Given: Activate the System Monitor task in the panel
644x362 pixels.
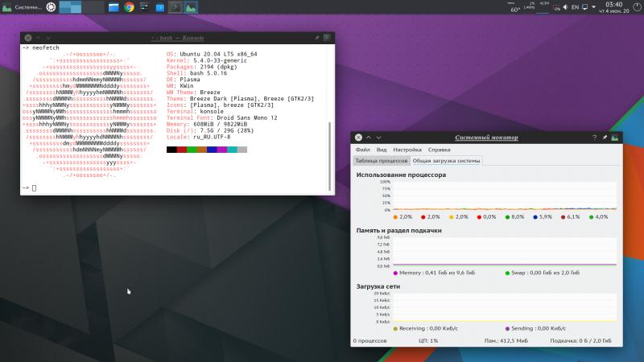Looking at the screenshot, I should (x=191, y=7).
